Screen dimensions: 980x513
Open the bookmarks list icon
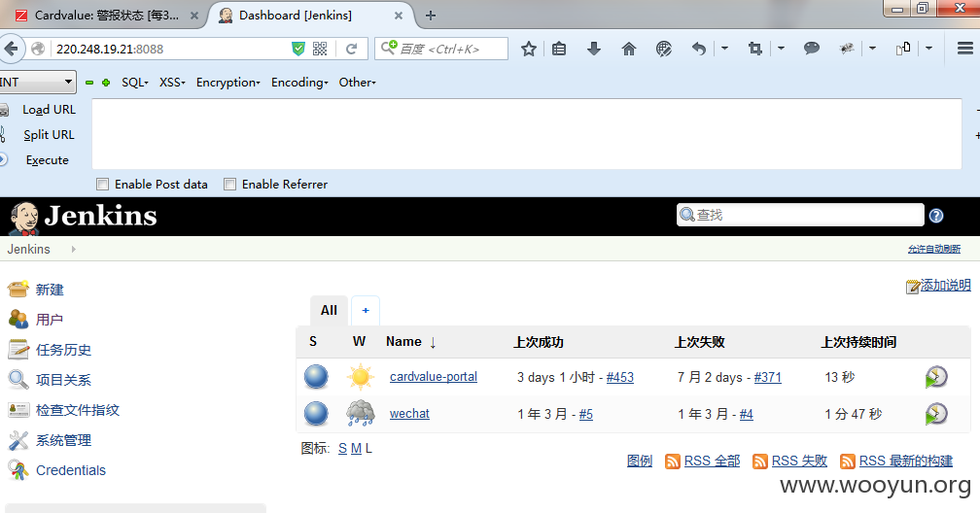point(559,49)
